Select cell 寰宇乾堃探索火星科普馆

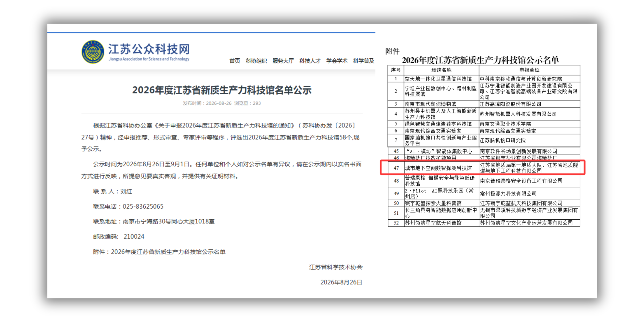click(x=441, y=203)
